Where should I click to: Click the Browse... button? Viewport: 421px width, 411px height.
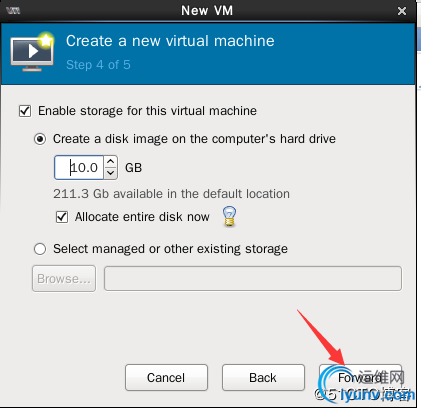64,278
